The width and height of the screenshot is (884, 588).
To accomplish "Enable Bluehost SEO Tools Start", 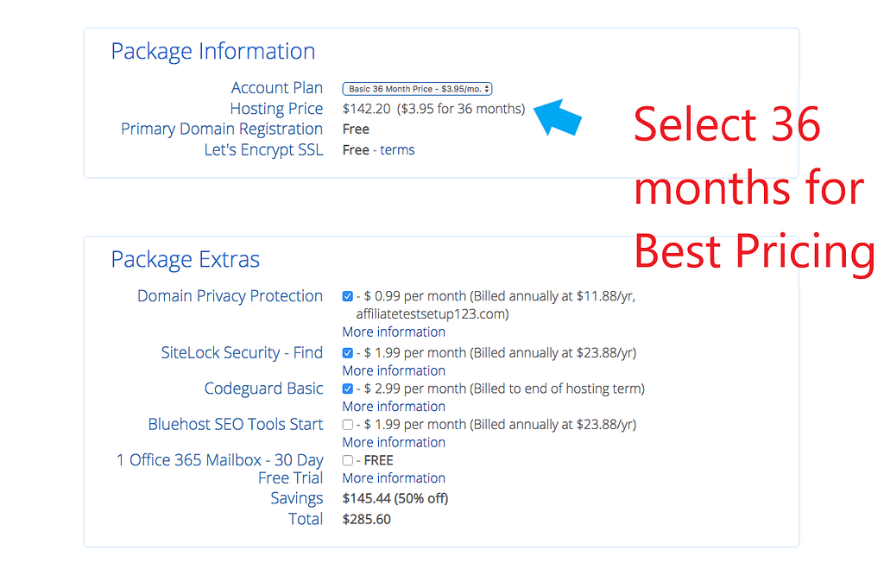I will coord(348,424).
